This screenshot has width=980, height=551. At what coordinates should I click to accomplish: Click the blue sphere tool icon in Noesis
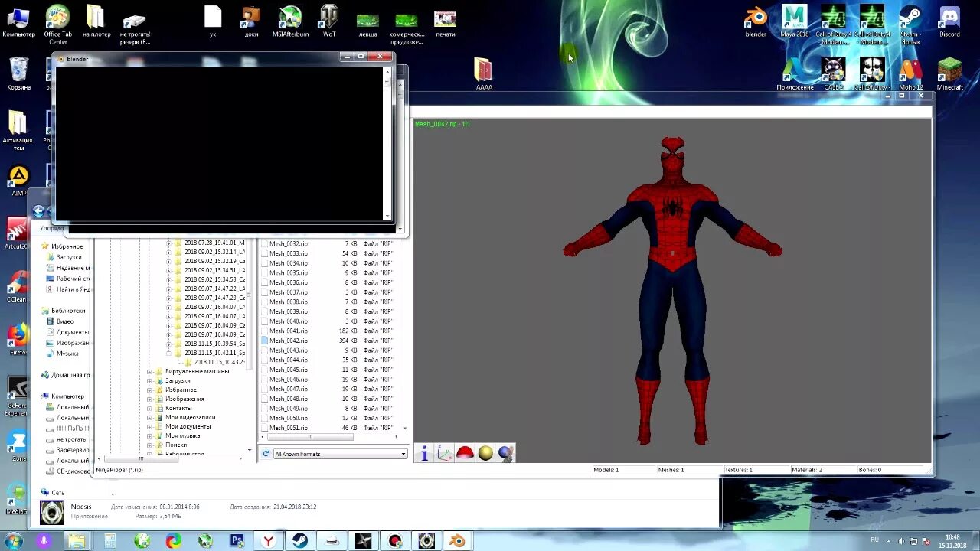point(505,454)
